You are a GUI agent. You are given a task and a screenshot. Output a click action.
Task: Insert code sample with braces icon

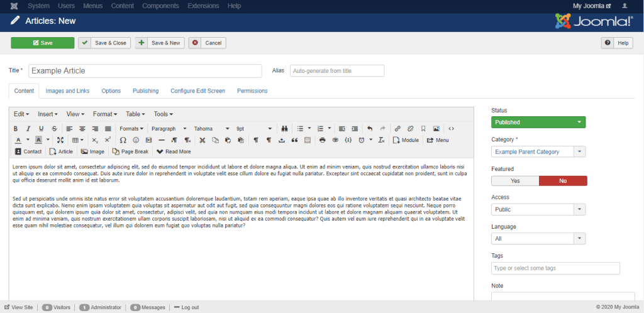click(348, 140)
